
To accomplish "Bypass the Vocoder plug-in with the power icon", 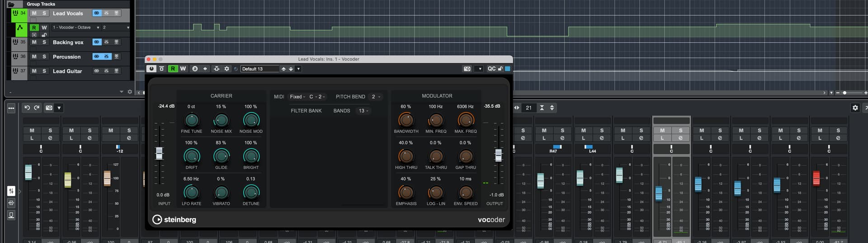I will 151,69.
